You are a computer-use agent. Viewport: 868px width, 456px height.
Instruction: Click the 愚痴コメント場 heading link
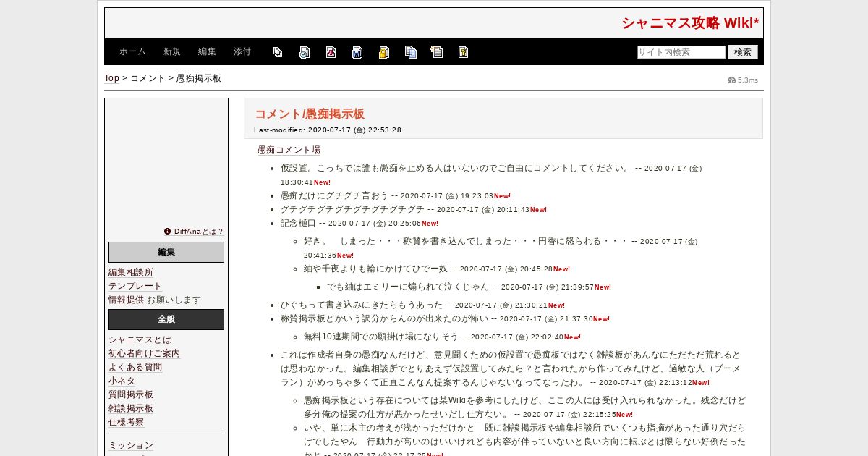point(289,151)
